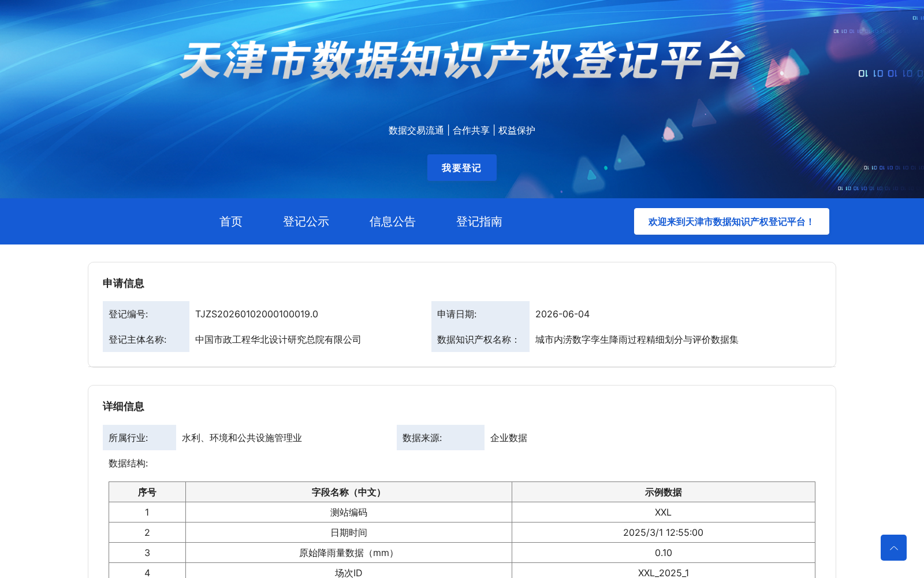
Task: Click the 2025/3/1 12:55:00 cell
Action: coord(664,532)
